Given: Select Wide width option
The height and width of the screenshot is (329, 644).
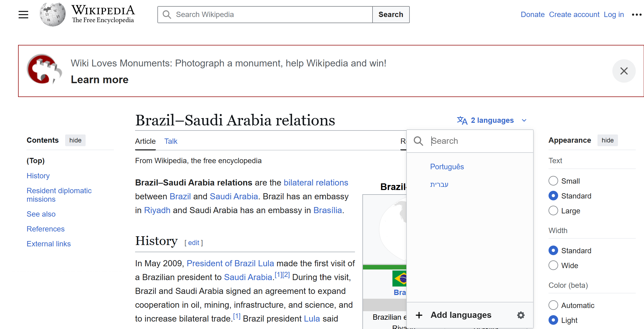Looking at the screenshot, I should (553, 265).
